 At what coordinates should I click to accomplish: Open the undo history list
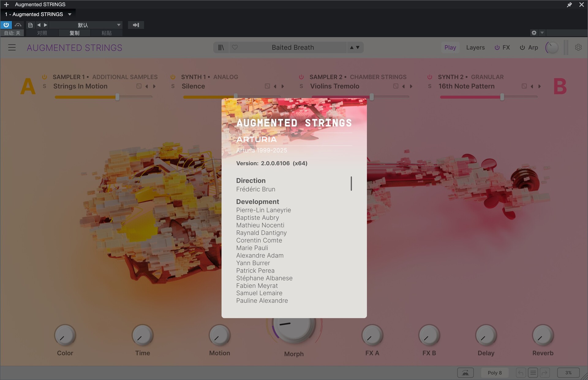[533, 373]
